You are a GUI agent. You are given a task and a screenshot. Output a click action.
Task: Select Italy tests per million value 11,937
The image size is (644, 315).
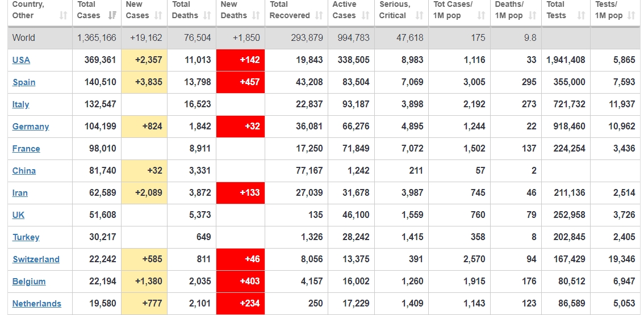(x=622, y=104)
